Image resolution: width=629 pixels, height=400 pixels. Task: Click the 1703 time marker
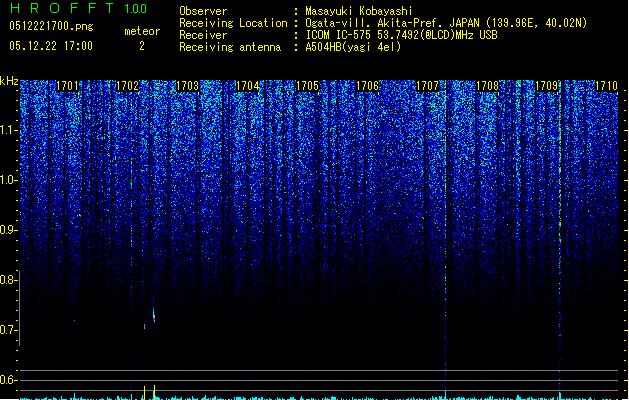(x=187, y=86)
